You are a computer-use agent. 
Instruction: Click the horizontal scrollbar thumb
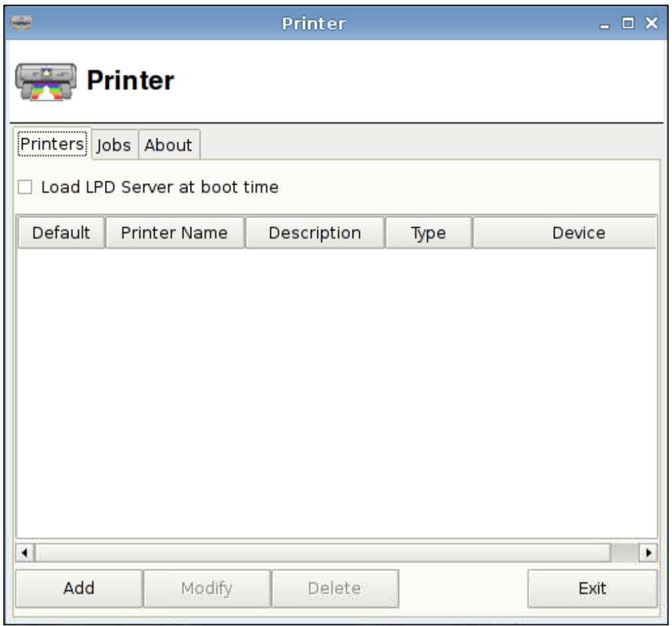pyautogui.click(x=323, y=553)
